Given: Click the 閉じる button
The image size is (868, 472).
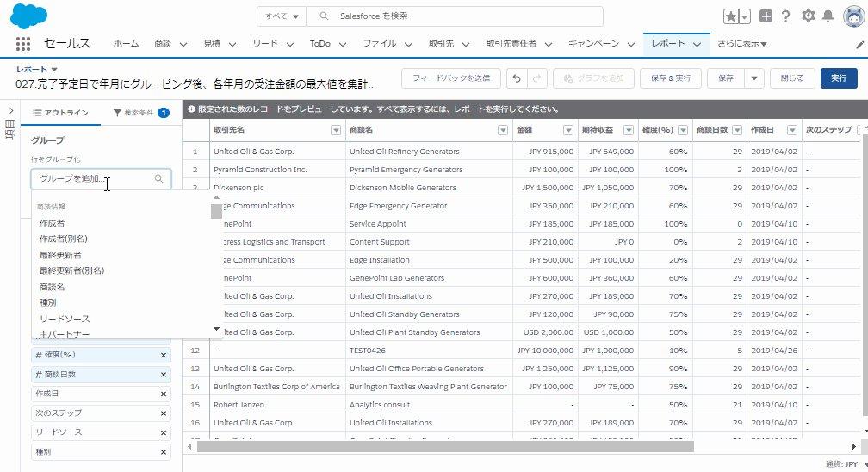Looking at the screenshot, I should tap(792, 78).
